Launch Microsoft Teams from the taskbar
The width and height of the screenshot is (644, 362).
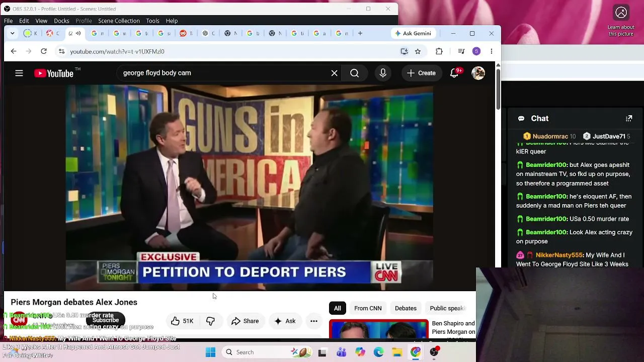[x=341, y=352]
